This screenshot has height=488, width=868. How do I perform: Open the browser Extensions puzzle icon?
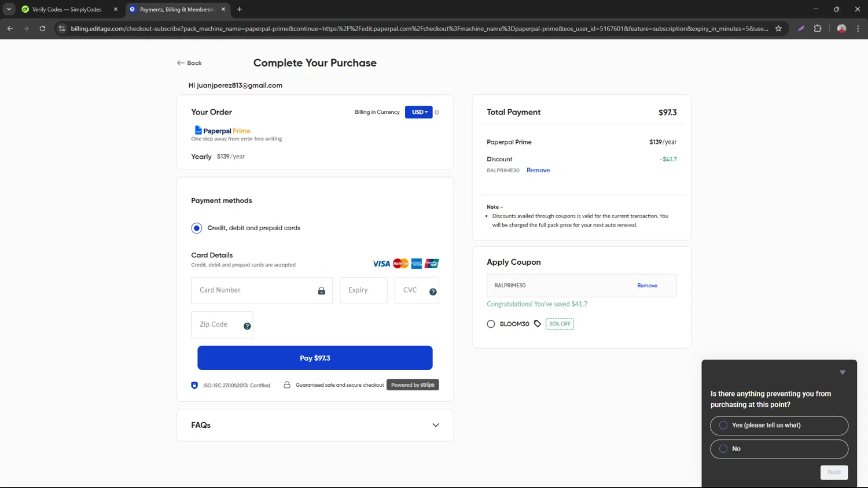pos(818,28)
